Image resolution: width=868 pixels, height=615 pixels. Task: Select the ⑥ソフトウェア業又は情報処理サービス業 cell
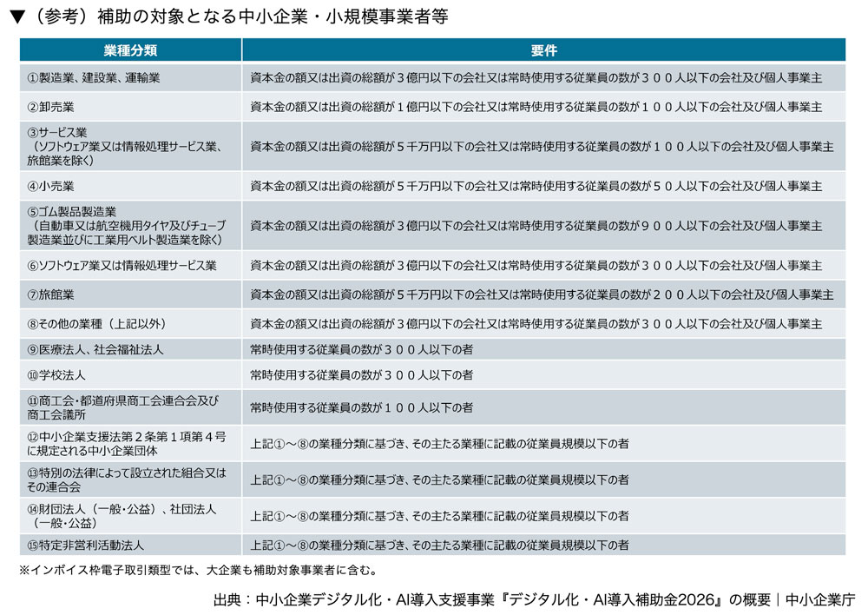pos(131,266)
